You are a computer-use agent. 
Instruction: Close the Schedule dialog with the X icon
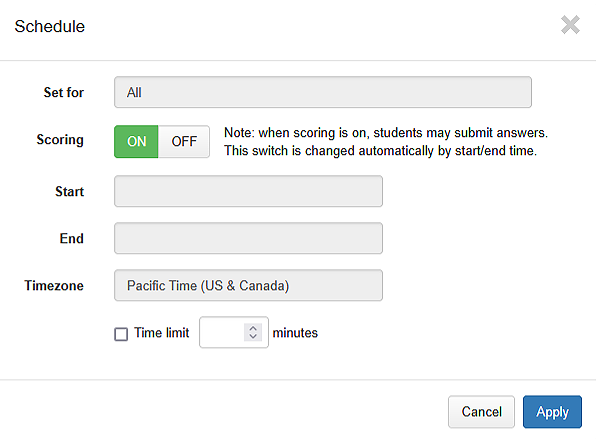click(570, 25)
